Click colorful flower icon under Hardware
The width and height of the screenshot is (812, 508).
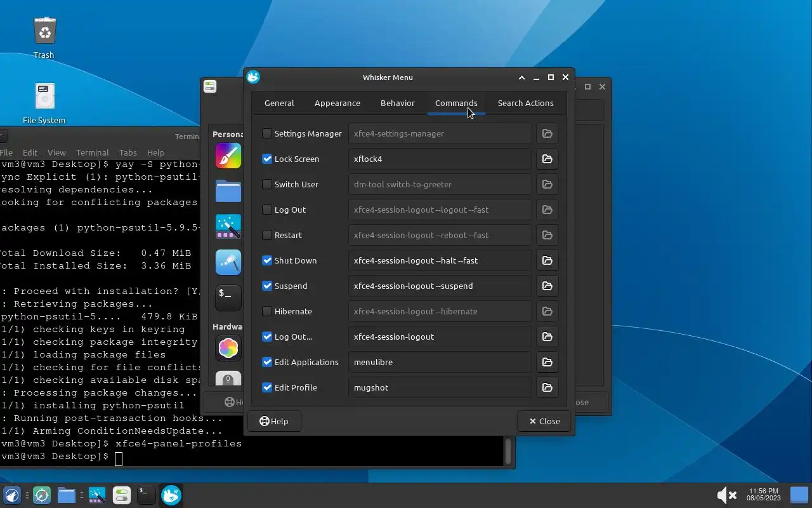pyautogui.click(x=228, y=348)
